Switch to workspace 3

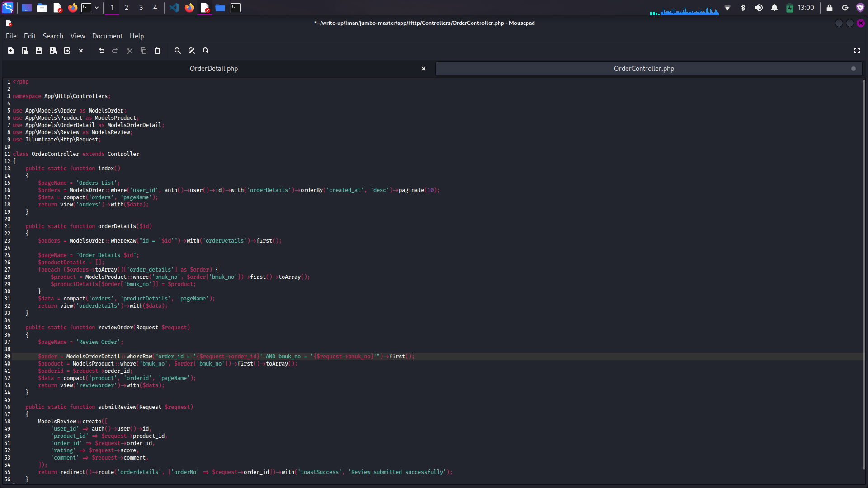click(141, 8)
